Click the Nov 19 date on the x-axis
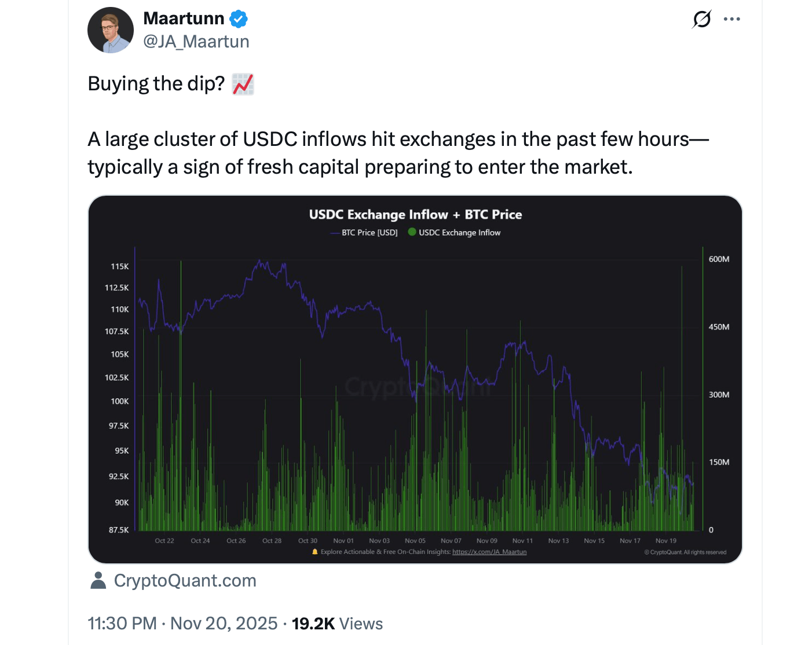The height and width of the screenshot is (645, 812). 665,541
